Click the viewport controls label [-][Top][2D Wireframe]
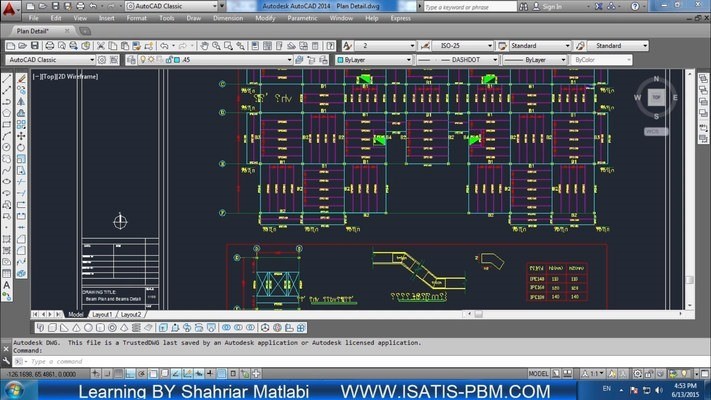Image resolution: width=711 pixels, height=400 pixels. click(x=65, y=77)
